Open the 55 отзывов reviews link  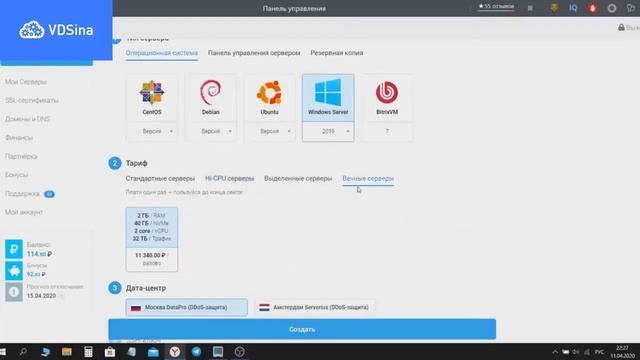(x=496, y=7)
